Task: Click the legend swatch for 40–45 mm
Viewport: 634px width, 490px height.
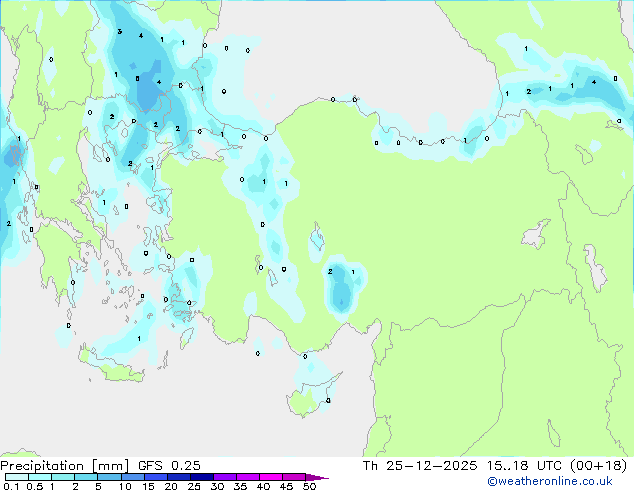Action: (x=271, y=477)
